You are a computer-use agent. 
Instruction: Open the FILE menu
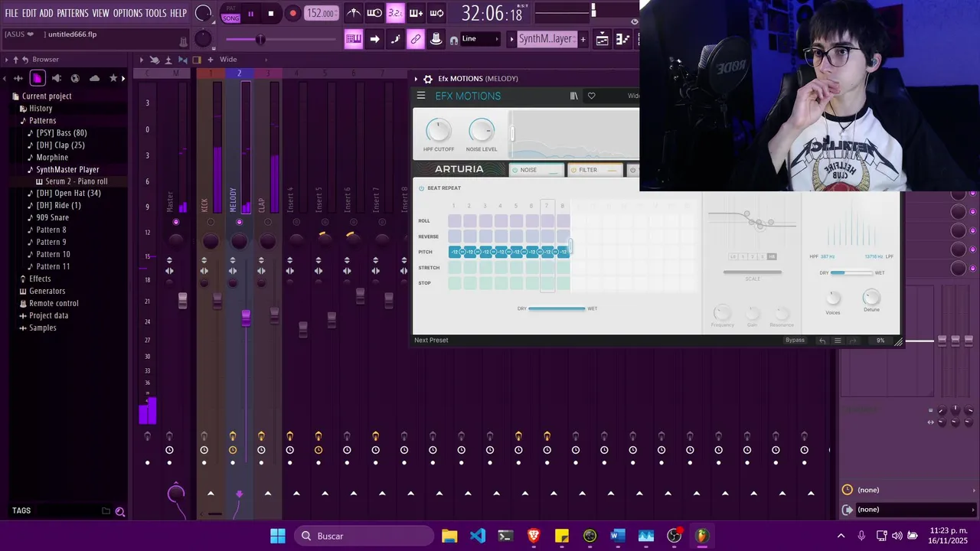tap(11, 13)
